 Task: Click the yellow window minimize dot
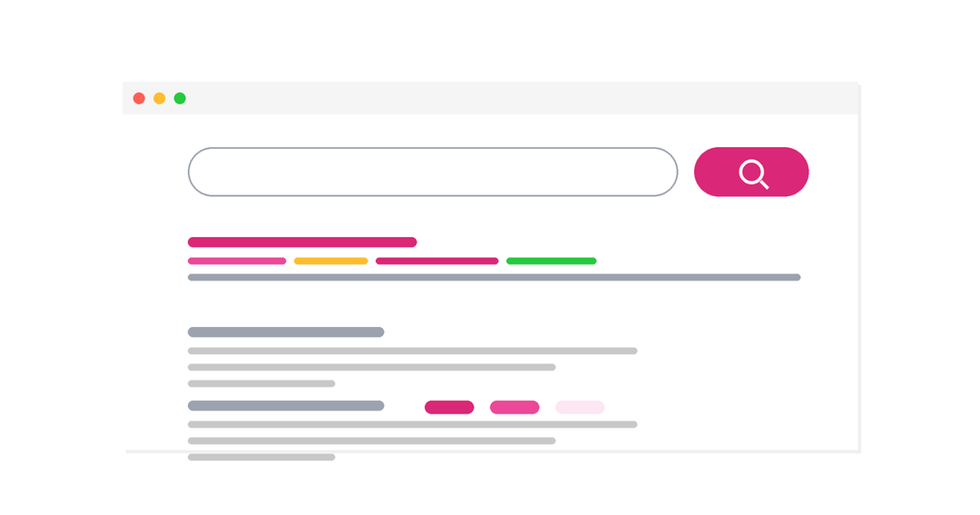(x=159, y=98)
